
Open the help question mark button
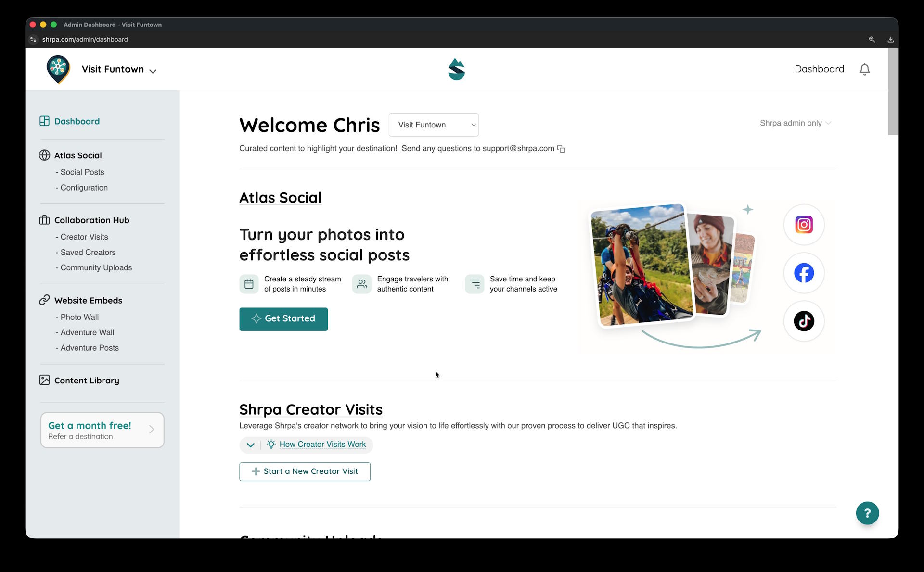tap(867, 513)
